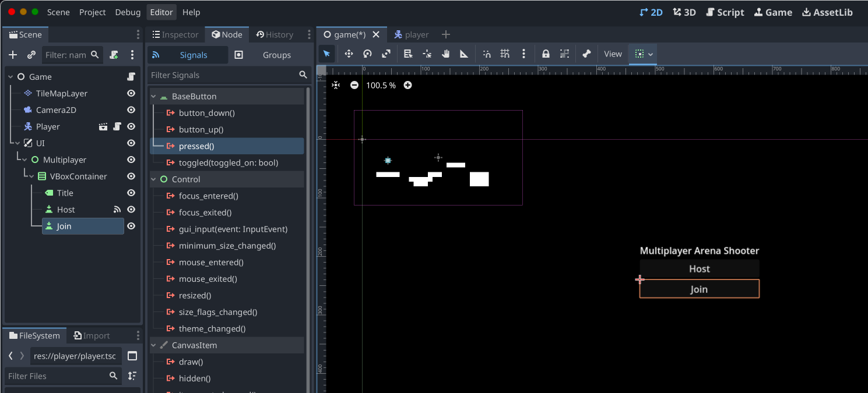Open the Groups panel
The width and height of the screenshot is (868, 393).
click(276, 55)
